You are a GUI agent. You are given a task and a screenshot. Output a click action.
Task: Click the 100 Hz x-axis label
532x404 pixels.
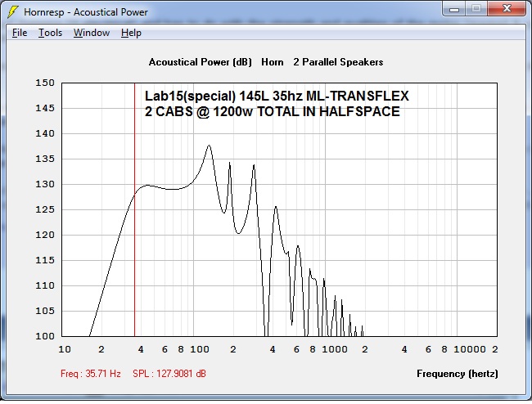coord(200,349)
